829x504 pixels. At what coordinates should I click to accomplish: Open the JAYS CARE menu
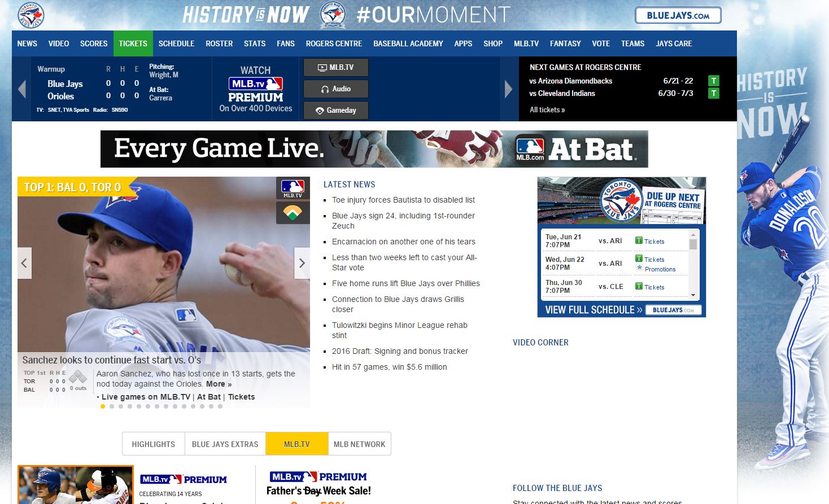tap(674, 43)
